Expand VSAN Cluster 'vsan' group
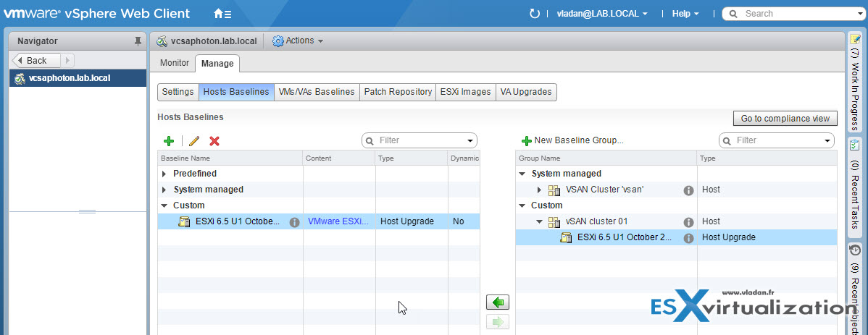 (x=540, y=190)
